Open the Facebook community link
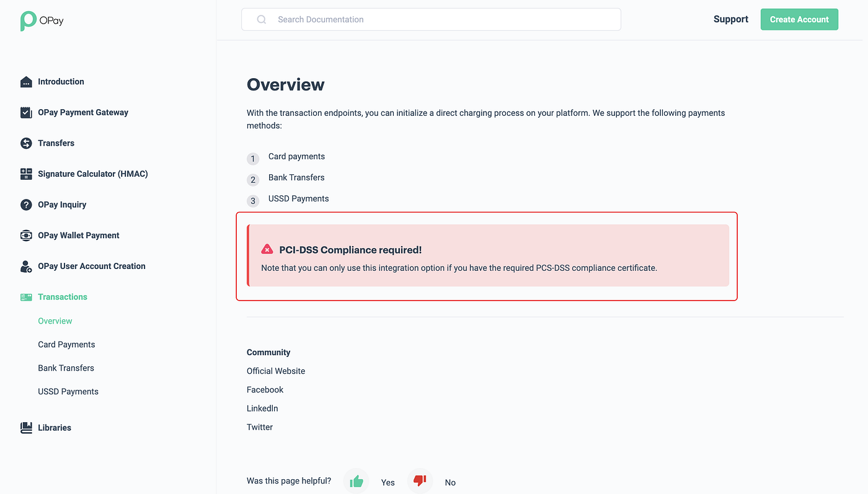Viewport: 868px width, 494px height. (x=265, y=390)
